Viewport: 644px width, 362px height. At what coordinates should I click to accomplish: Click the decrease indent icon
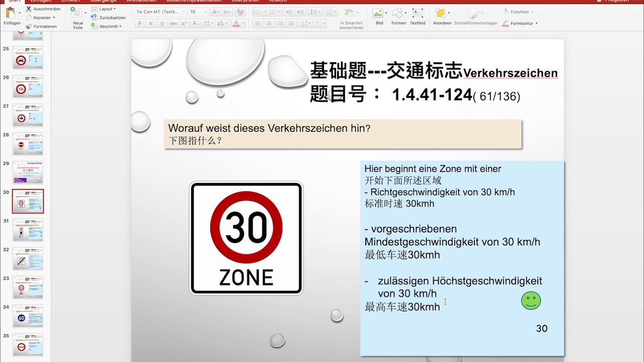point(289,12)
